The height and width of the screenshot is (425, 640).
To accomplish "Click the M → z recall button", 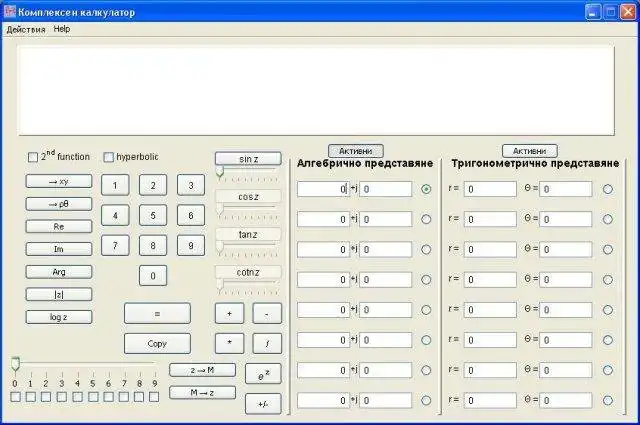I will click(202, 393).
